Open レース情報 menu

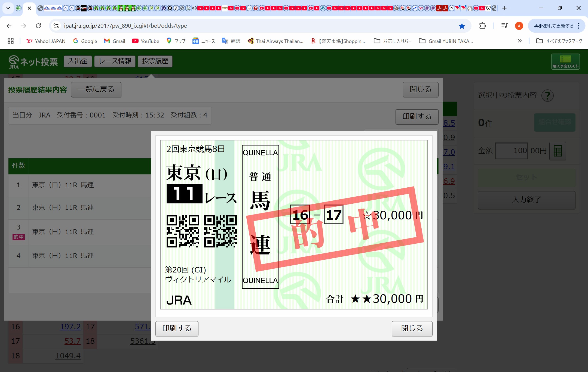115,61
